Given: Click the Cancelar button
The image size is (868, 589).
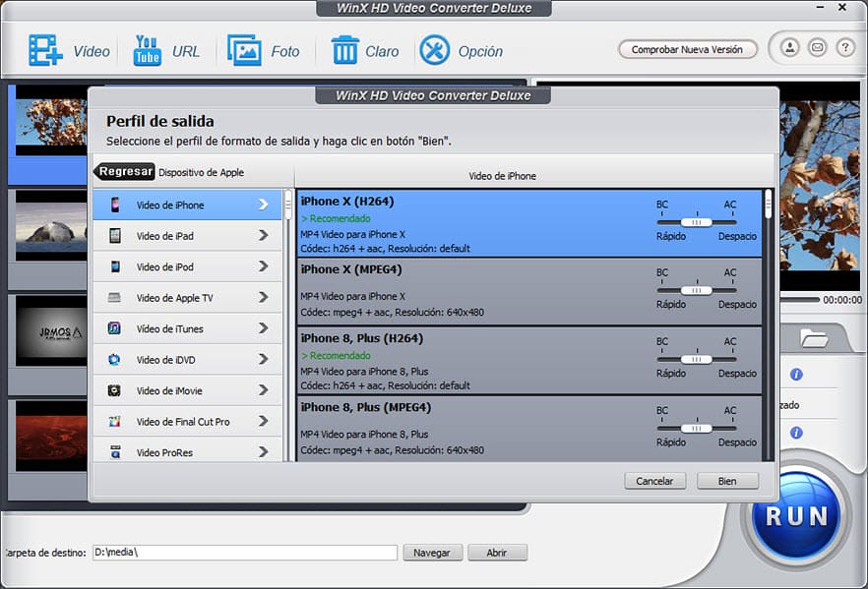Looking at the screenshot, I should [x=654, y=481].
